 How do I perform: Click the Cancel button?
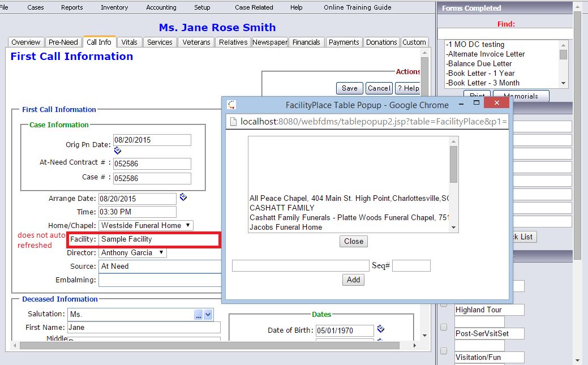point(379,88)
